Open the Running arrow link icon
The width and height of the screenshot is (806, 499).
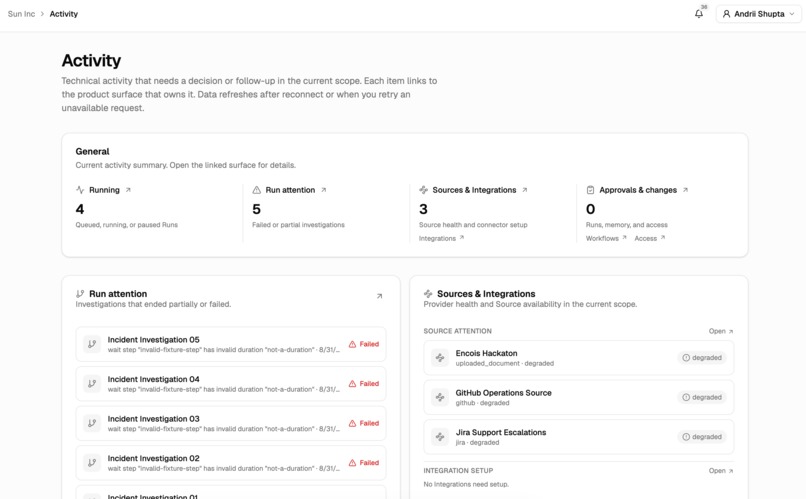pos(128,190)
